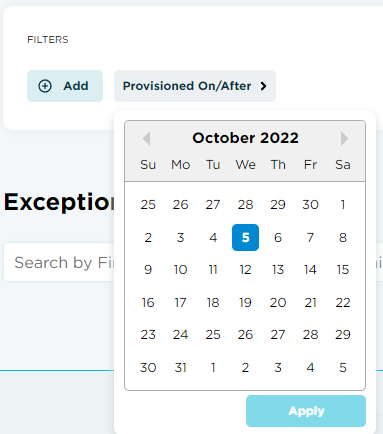
Task: Click the Search by field input
Action: click(x=59, y=262)
